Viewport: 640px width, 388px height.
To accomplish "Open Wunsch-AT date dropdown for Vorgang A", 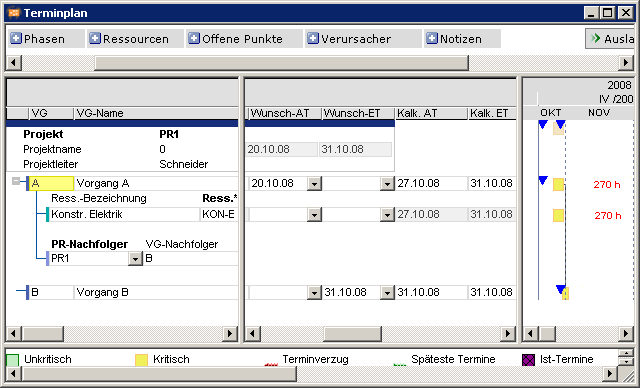I will (314, 184).
